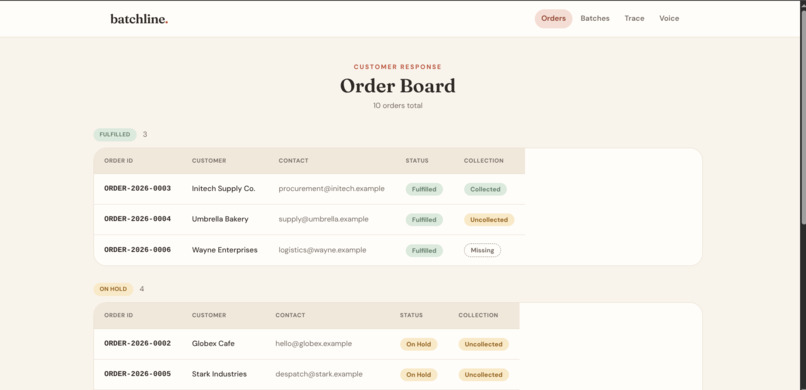Click Status column header in On Hold table

click(411, 315)
